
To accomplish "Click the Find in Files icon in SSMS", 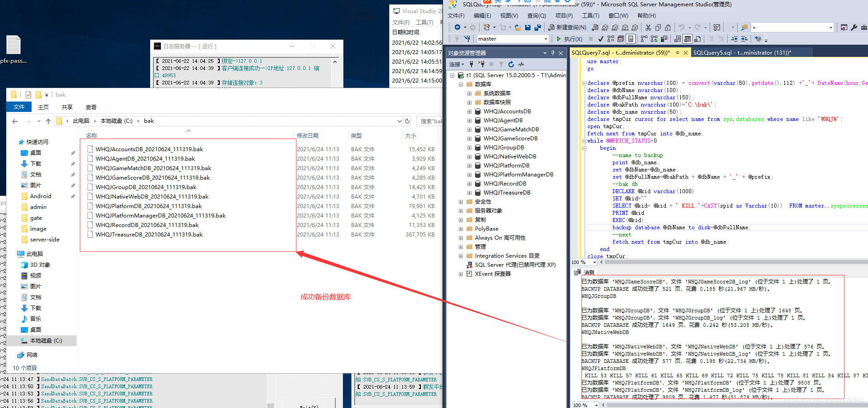I will [744, 28].
